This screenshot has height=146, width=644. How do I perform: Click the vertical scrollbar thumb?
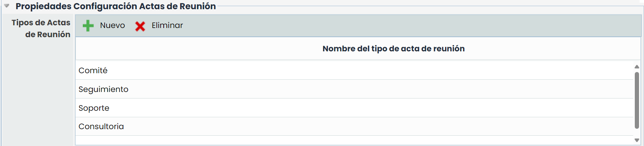[637, 101]
